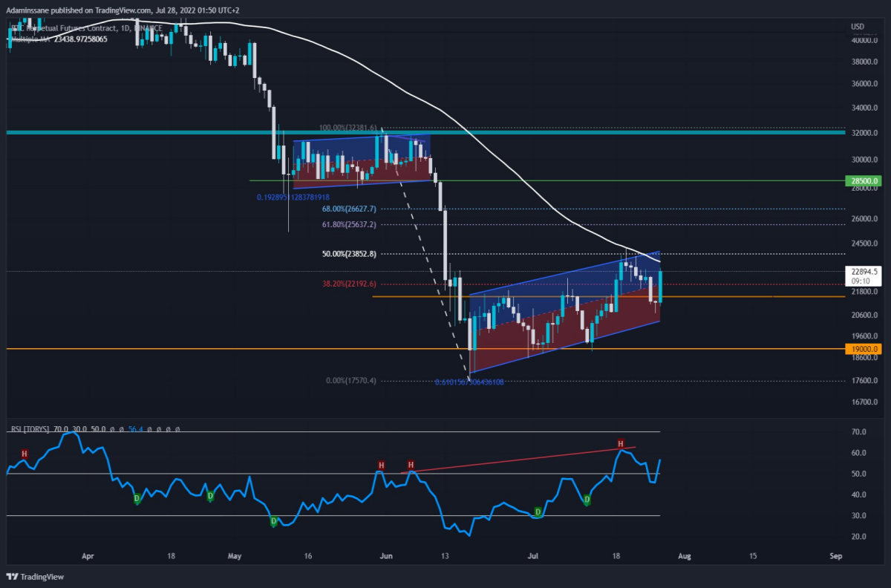Click the leftmost red H marker in the RSI pane

coord(24,454)
